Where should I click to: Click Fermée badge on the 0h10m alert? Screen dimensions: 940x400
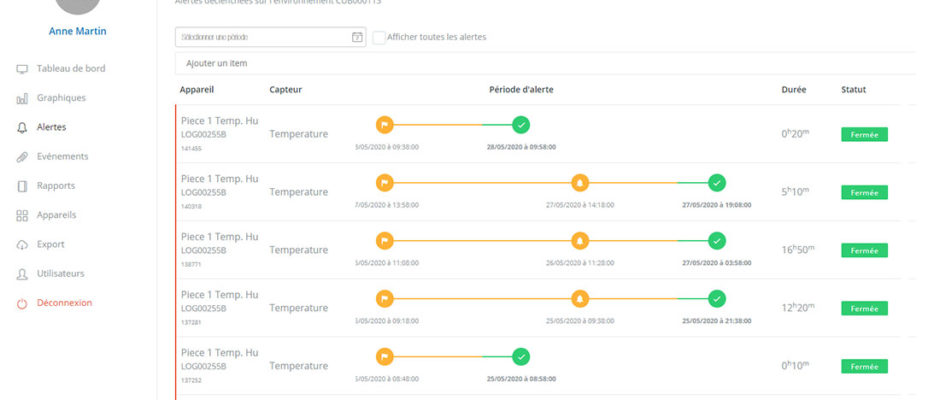(x=864, y=366)
